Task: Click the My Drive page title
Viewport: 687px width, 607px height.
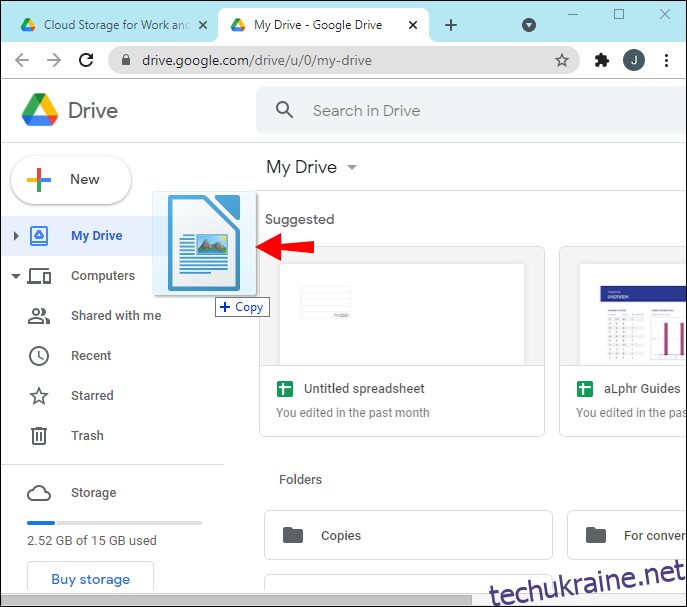Action: click(x=301, y=167)
